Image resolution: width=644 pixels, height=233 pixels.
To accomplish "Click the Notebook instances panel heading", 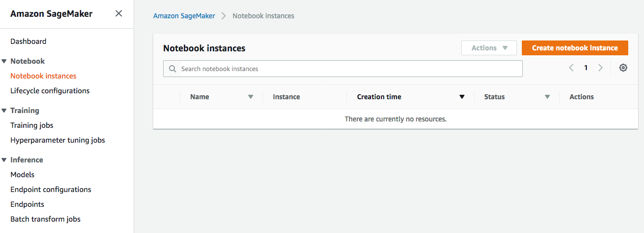I will pyautogui.click(x=204, y=48).
